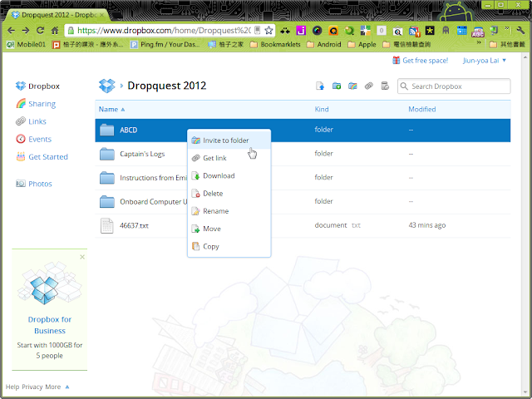Choose Delete from context menu
The height and width of the screenshot is (399, 532).
pos(229,194)
